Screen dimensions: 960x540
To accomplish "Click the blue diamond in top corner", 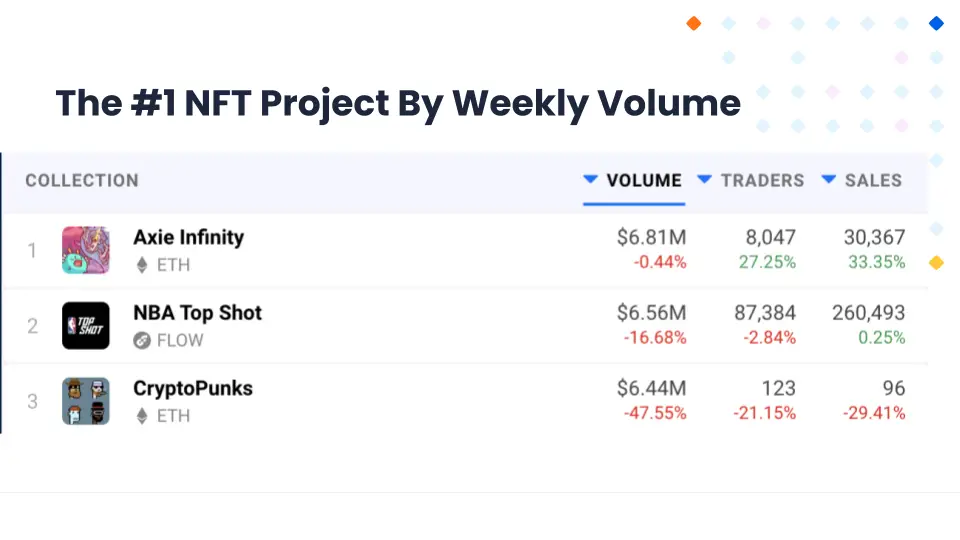I will tap(936, 23).
